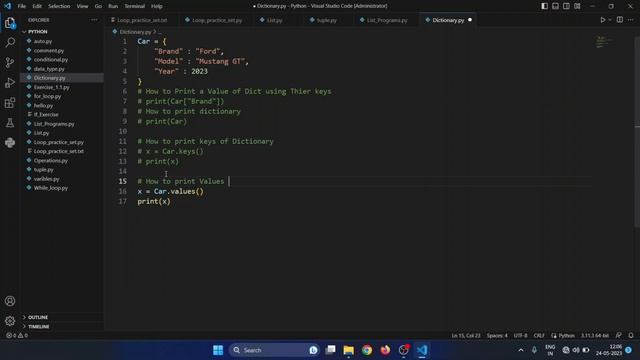The width and height of the screenshot is (640, 360).
Task: Switch to the Loop_practice_set.txt tab
Action: click(142, 20)
